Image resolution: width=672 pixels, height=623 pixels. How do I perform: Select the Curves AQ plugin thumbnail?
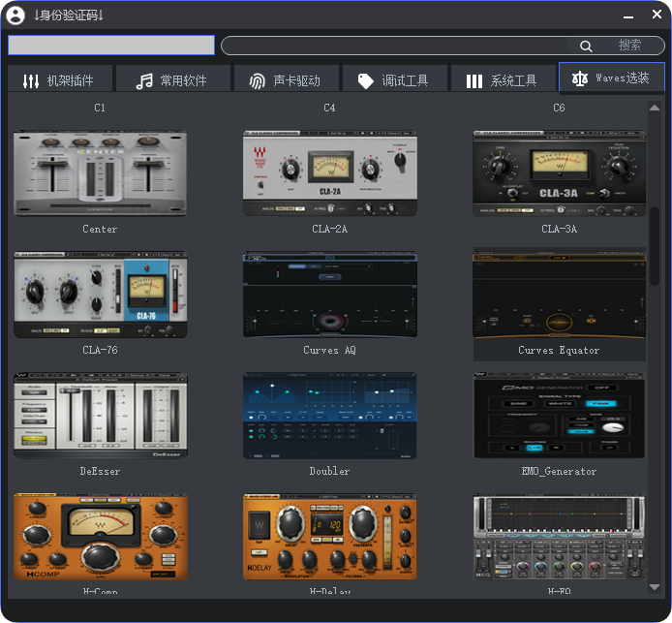329,295
